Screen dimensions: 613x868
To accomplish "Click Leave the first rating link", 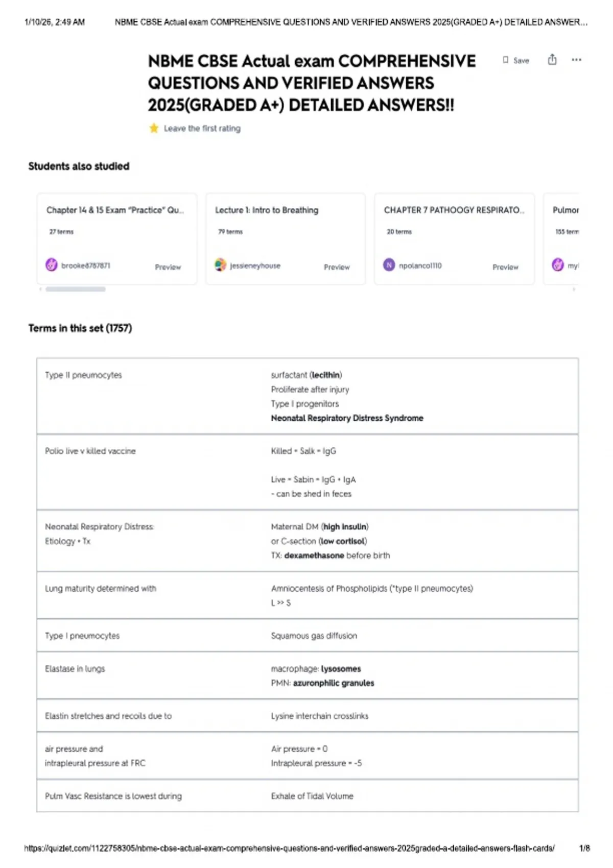I will tap(202, 129).
